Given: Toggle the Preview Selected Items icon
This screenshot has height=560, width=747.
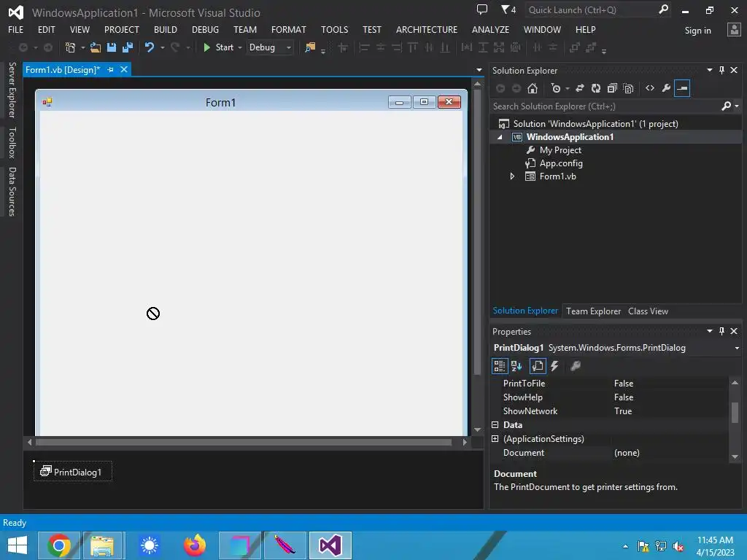Looking at the screenshot, I should (682, 88).
